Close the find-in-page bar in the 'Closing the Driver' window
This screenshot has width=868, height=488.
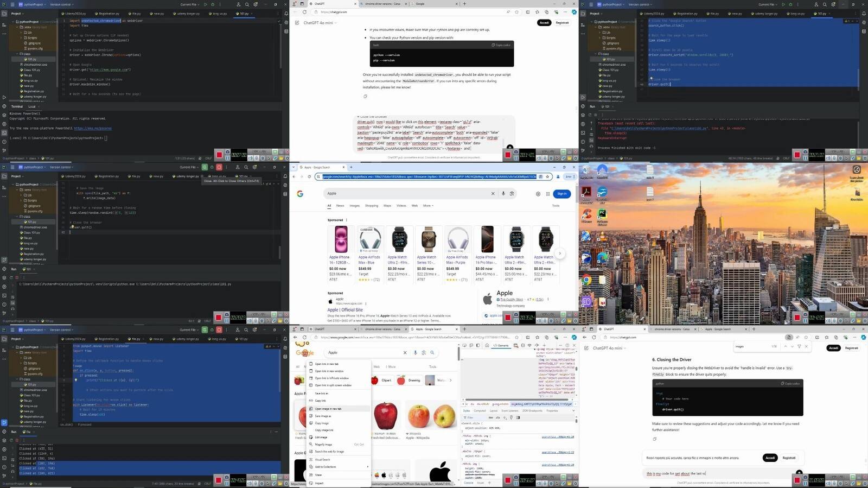pos(806,346)
